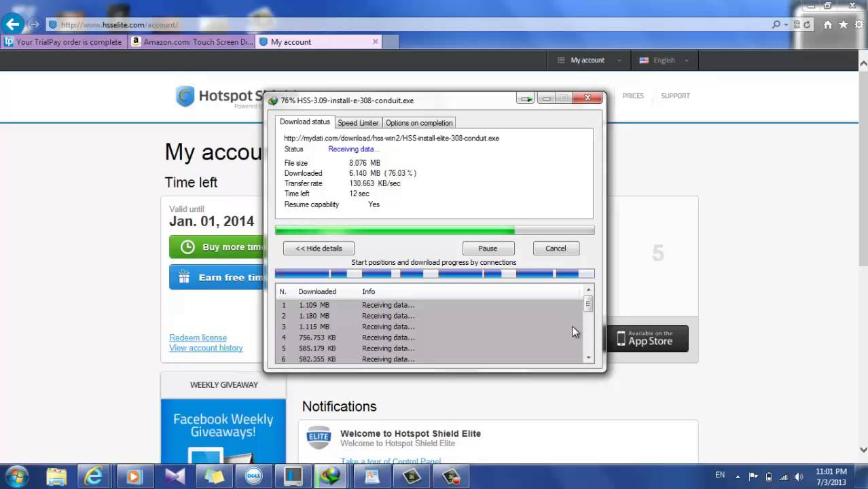Open Welcome to Hotspot Shield Elite notification
The width and height of the screenshot is (868, 489).
coord(410,433)
